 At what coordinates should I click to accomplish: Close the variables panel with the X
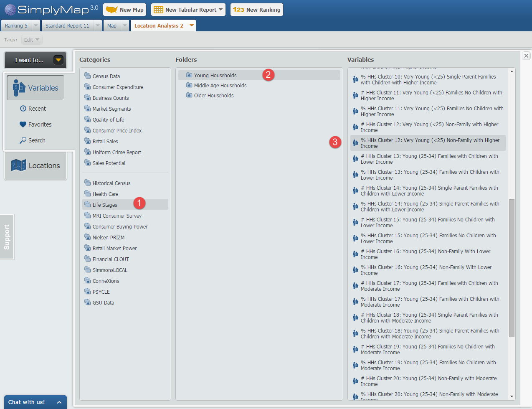point(527,56)
